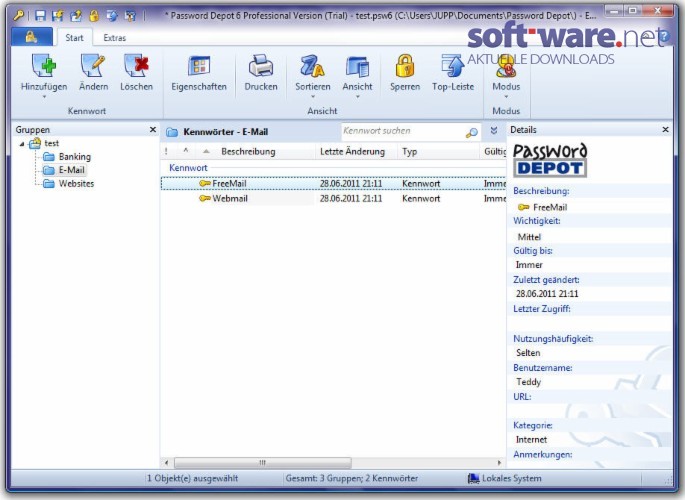Image resolution: width=685 pixels, height=500 pixels.
Task: Open the help question mark icon
Action: pos(664,36)
